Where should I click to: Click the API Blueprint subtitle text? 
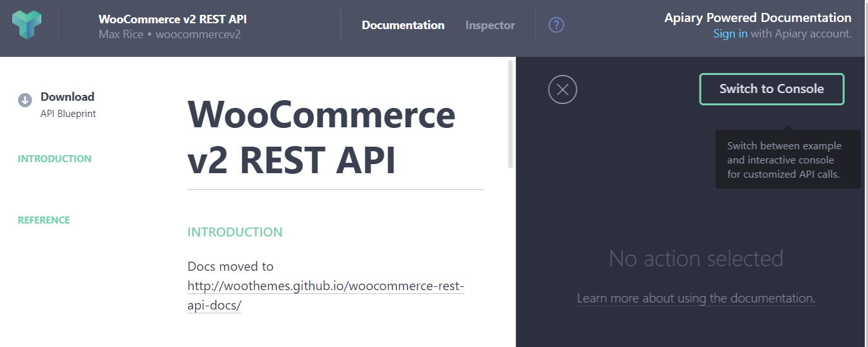[68, 114]
